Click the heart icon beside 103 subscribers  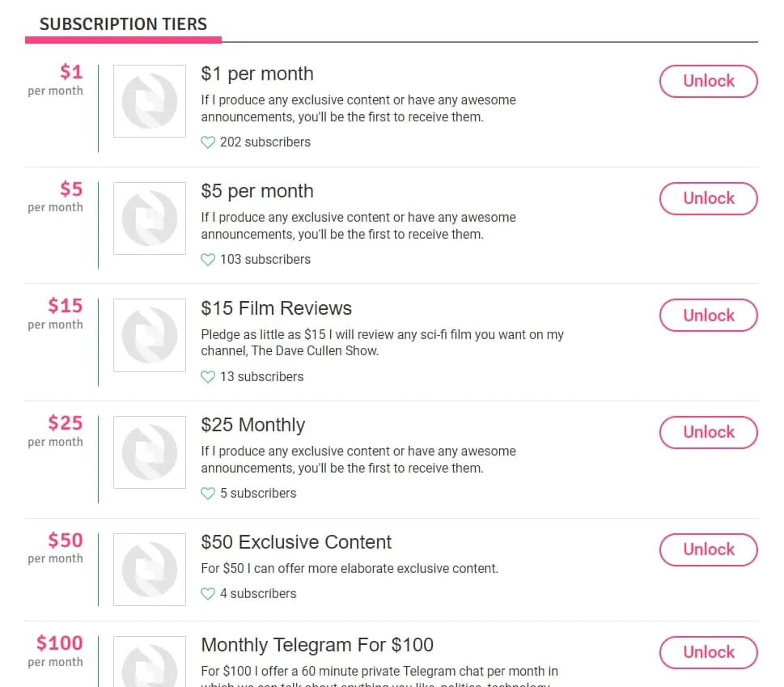point(207,260)
